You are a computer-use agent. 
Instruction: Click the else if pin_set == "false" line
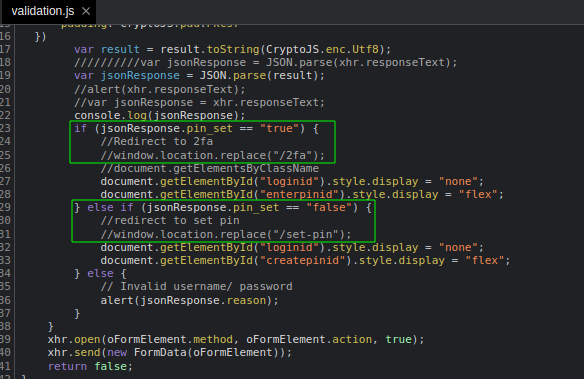(223, 207)
